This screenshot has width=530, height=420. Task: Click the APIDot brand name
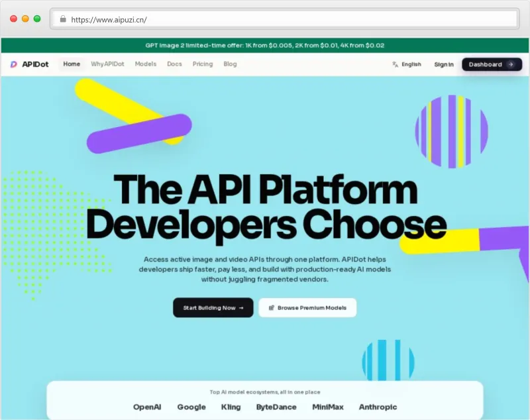(x=36, y=64)
